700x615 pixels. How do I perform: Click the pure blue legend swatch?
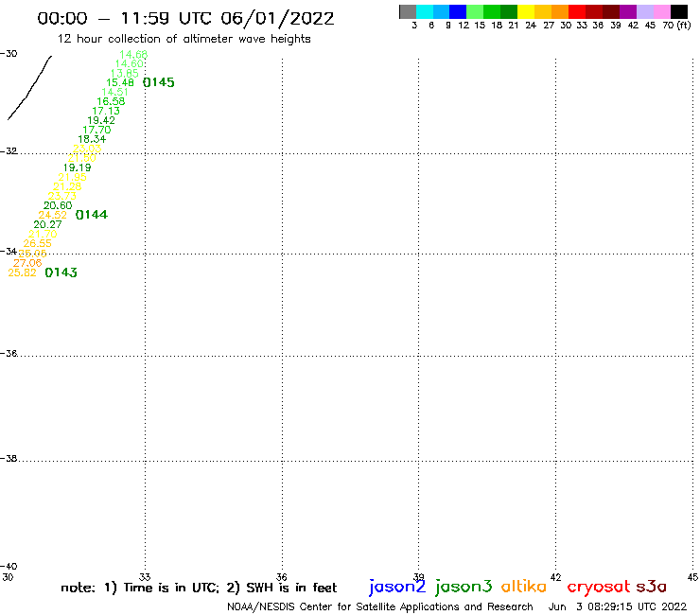pos(458,11)
